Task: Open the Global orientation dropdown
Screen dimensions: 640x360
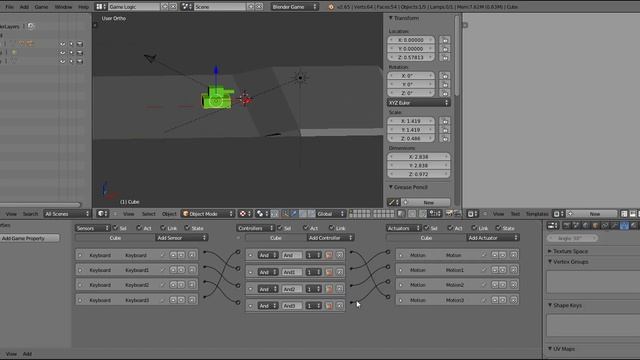Action: [x=331, y=214]
